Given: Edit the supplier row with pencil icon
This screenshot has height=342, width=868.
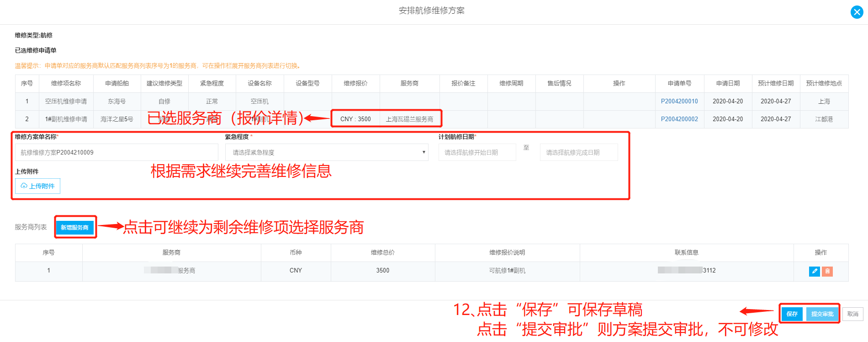Looking at the screenshot, I should pyautogui.click(x=814, y=271).
